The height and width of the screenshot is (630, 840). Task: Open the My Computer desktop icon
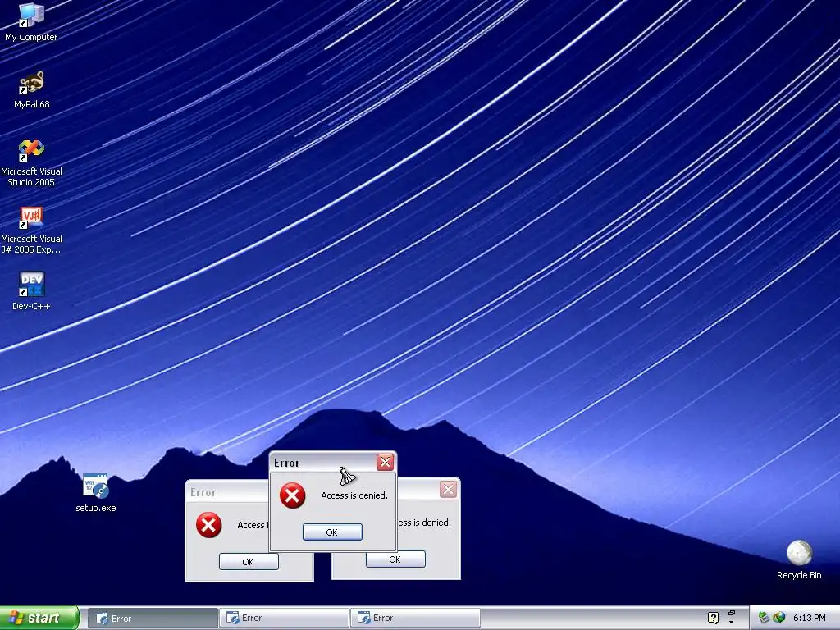point(31,22)
